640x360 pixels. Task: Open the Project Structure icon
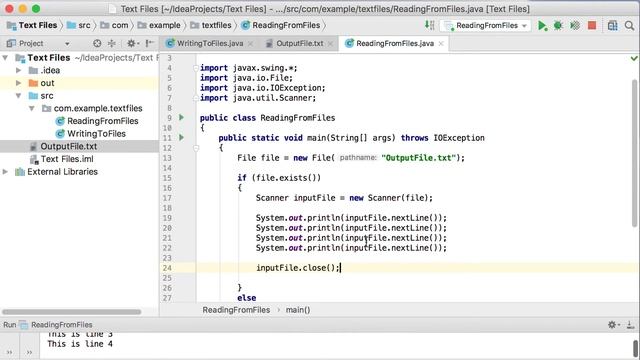click(612, 26)
